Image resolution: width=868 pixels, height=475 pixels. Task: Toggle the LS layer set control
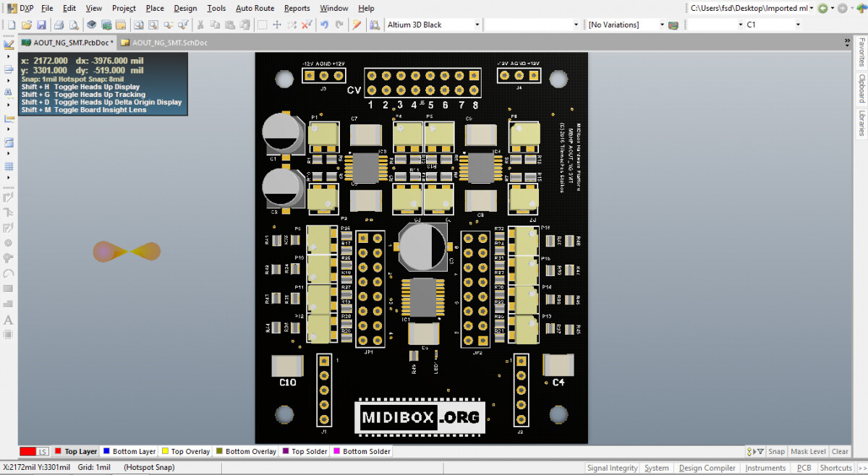(x=43, y=451)
